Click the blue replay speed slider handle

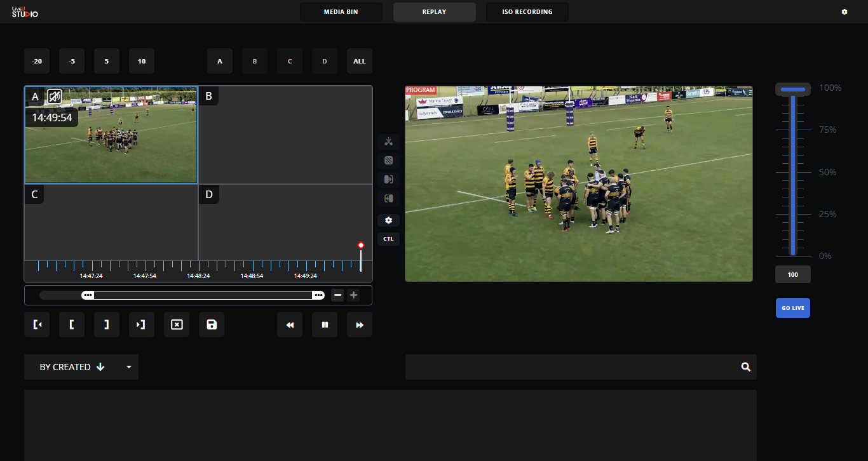[x=792, y=90]
